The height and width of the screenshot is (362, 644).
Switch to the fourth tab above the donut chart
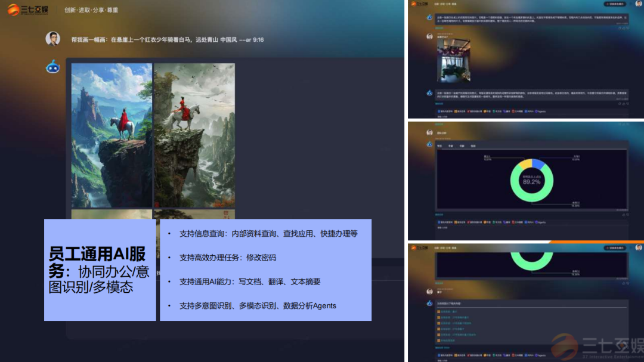coord(473,146)
